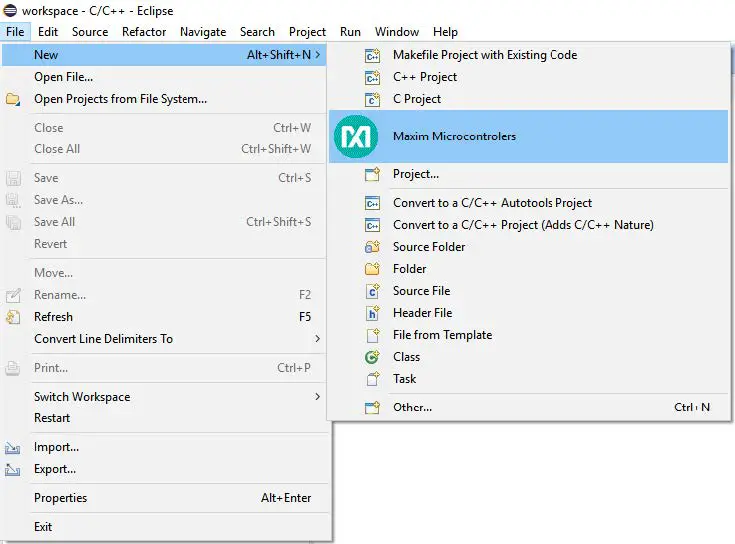Create a new Source File
This screenshot has height=544, width=735.
tap(528, 291)
